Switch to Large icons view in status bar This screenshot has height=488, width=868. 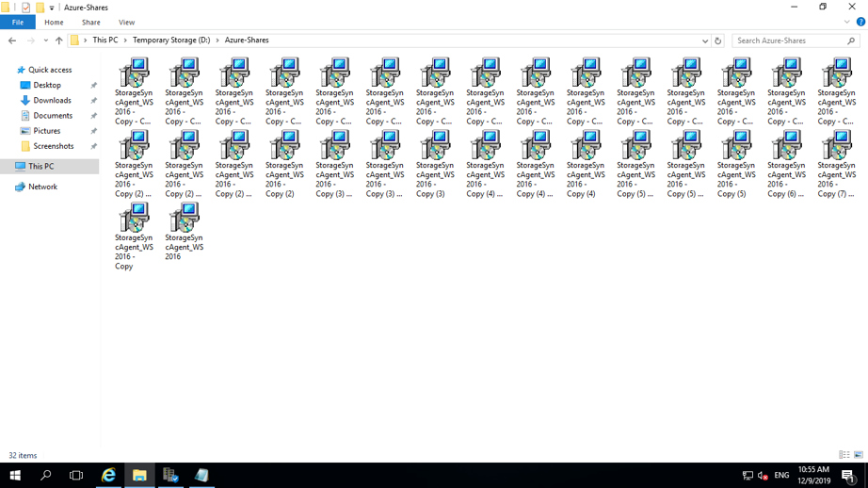[859, 455]
